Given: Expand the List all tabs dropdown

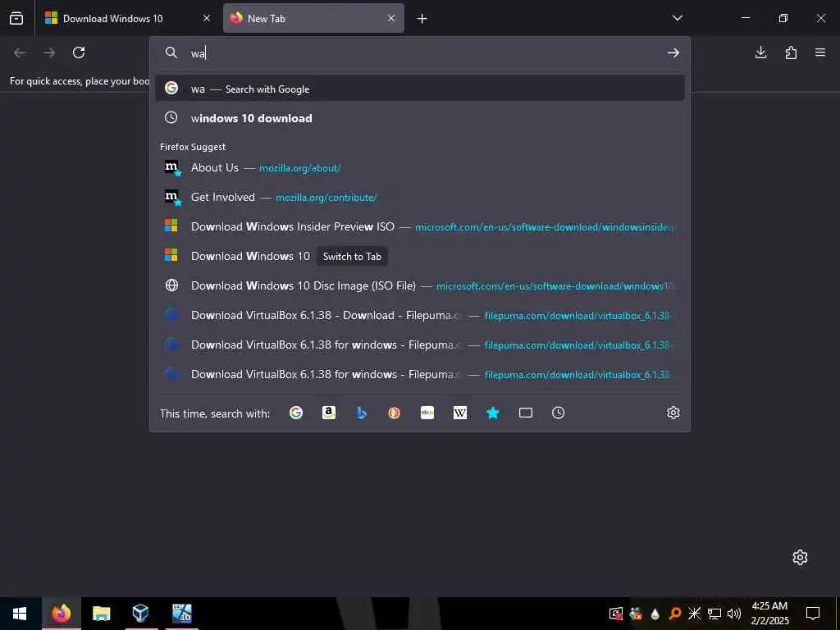Looking at the screenshot, I should pos(677,18).
